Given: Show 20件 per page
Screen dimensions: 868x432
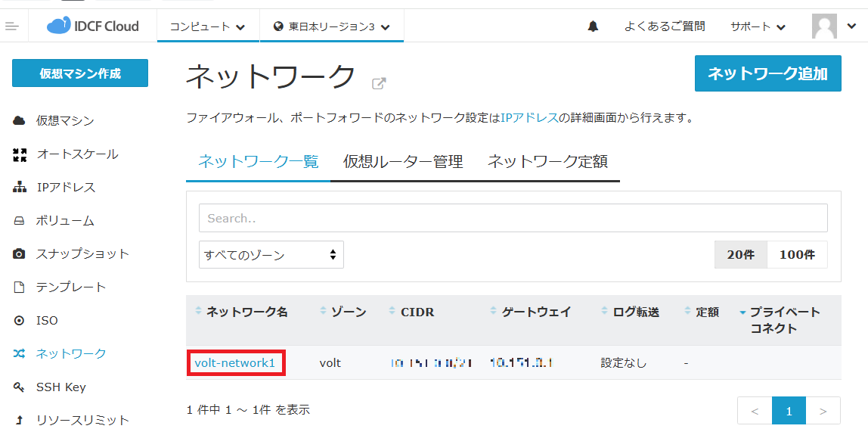Looking at the screenshot, I should click(740, 255).
